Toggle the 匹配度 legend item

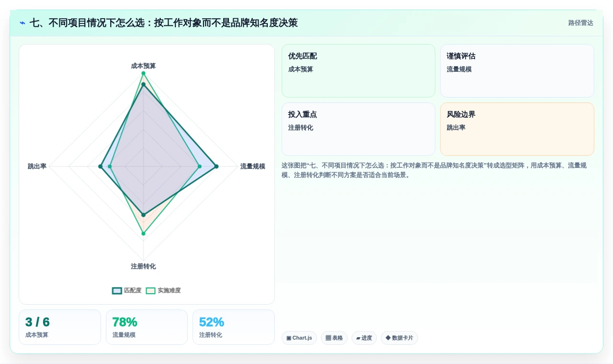coord(127,290)
